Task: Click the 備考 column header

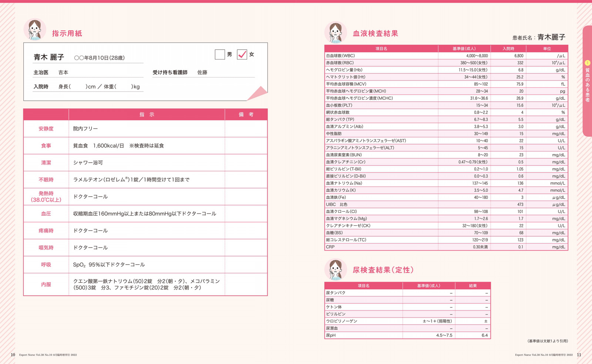Action: 246,115
